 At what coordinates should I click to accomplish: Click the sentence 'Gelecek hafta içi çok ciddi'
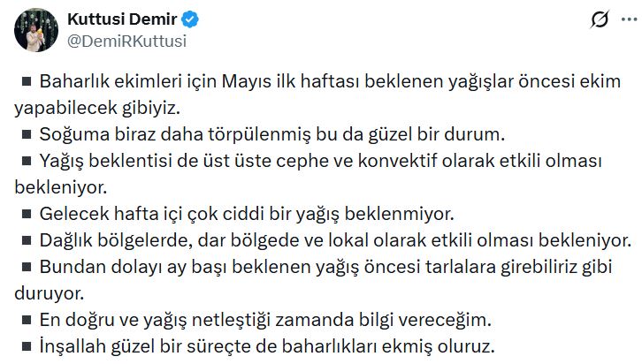tap(247, 213)
